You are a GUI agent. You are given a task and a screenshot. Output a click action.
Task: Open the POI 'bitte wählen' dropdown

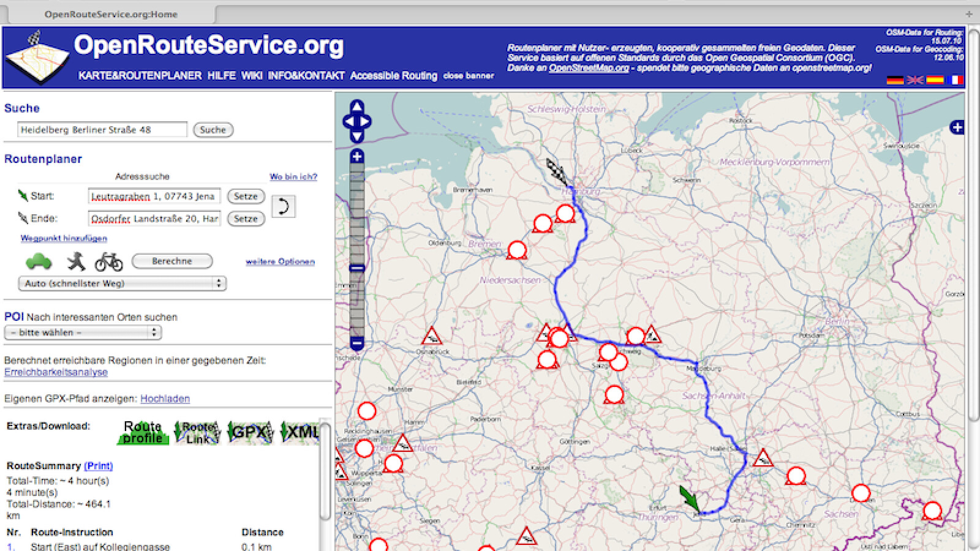83,332
